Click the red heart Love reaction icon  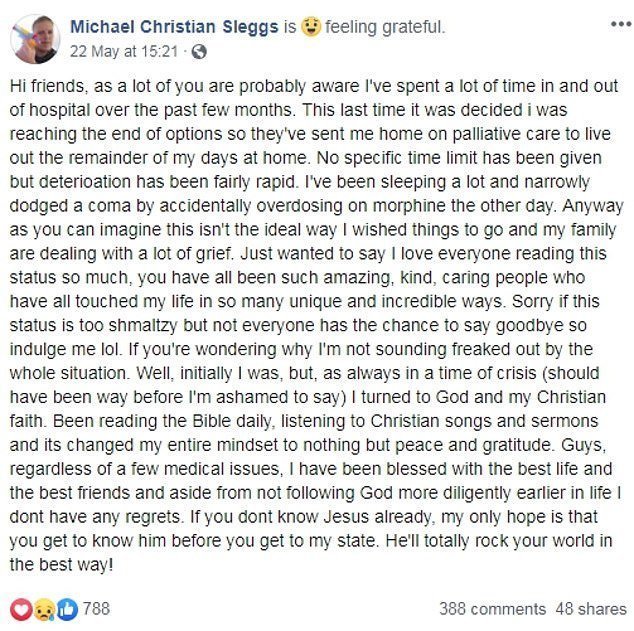(20, 607)
